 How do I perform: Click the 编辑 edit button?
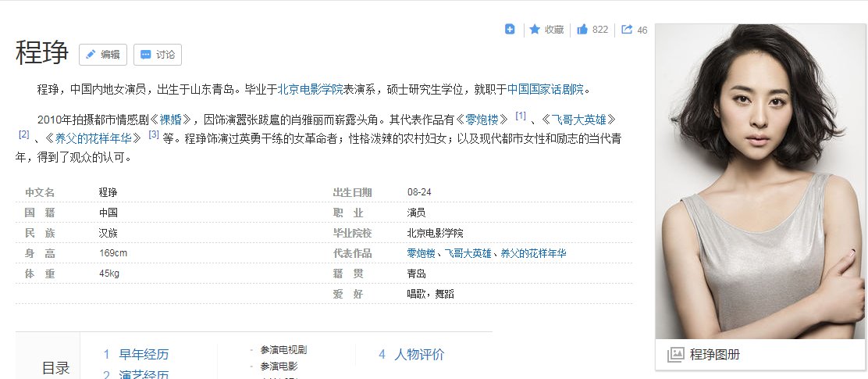[103, 55]
